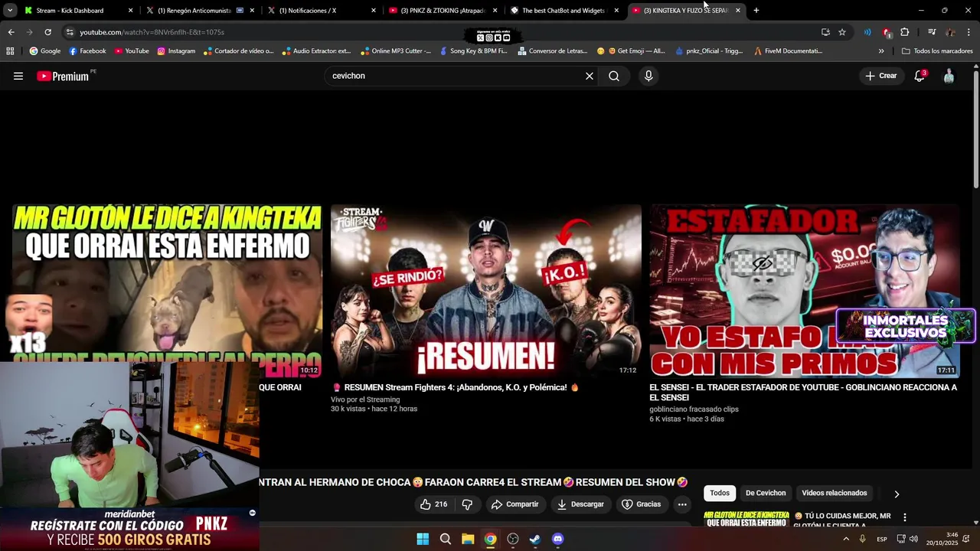Open RESUMEN Stream Fighters 4 thumbnail

click(x=486, y=291)
